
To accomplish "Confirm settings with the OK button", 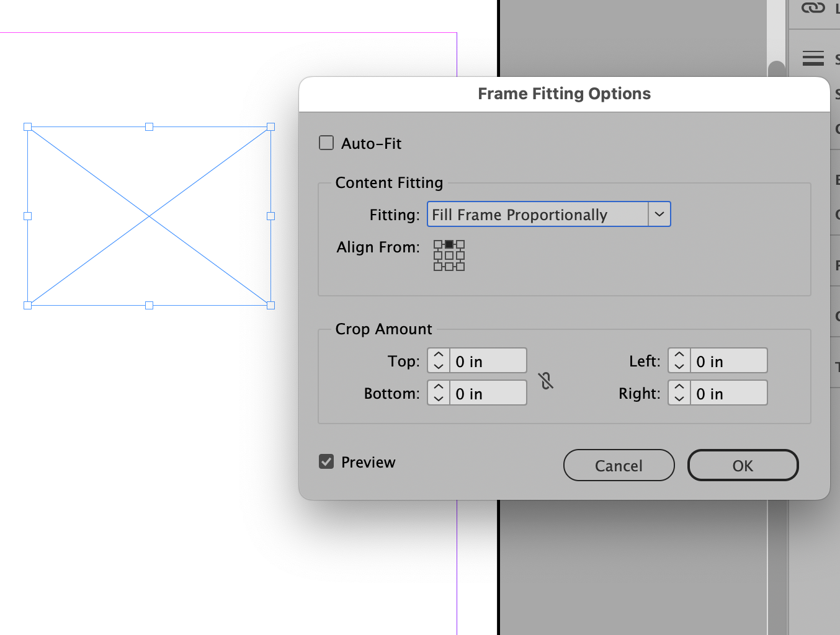I will coord(743,465).
